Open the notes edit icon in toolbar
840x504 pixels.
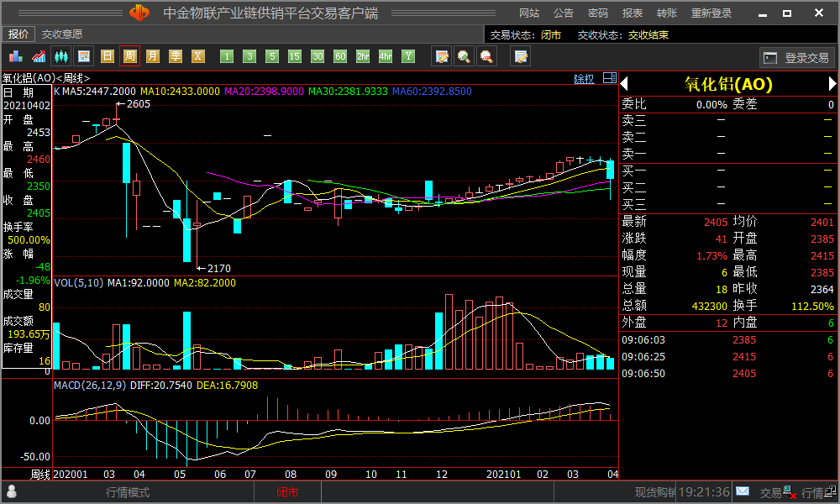click(x=521, y=56)
